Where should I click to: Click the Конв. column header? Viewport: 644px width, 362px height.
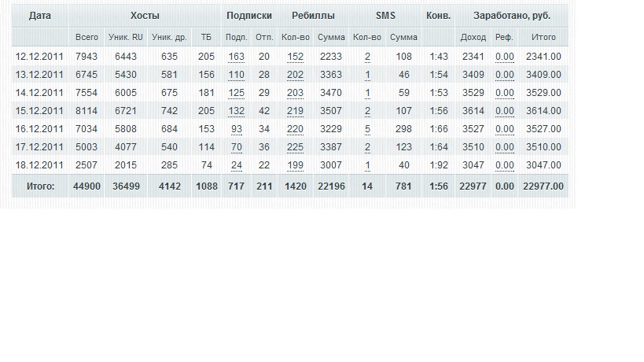click(x=438, y=16)
